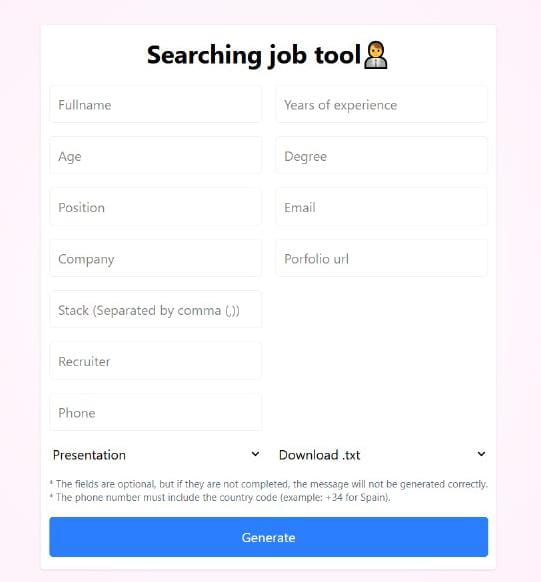The image size is (541, 582).
Task: Click the Searching job tool heading
Action: 254,56
